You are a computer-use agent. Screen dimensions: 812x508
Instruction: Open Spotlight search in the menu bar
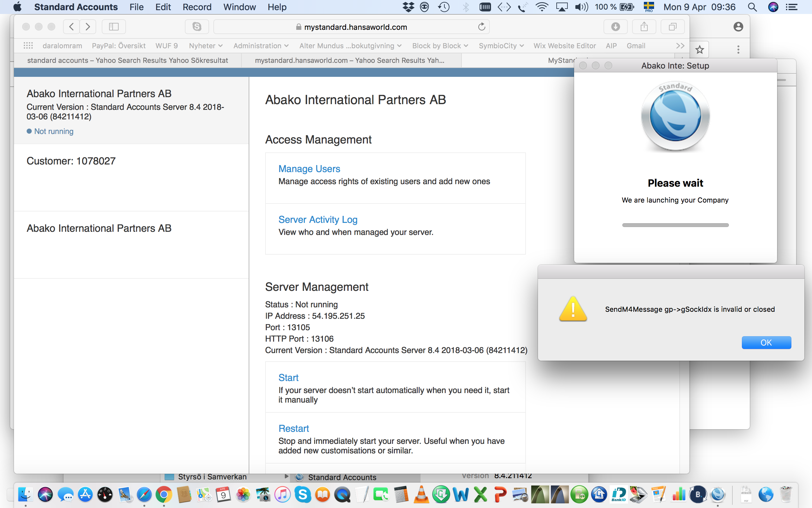pos(752,7)
